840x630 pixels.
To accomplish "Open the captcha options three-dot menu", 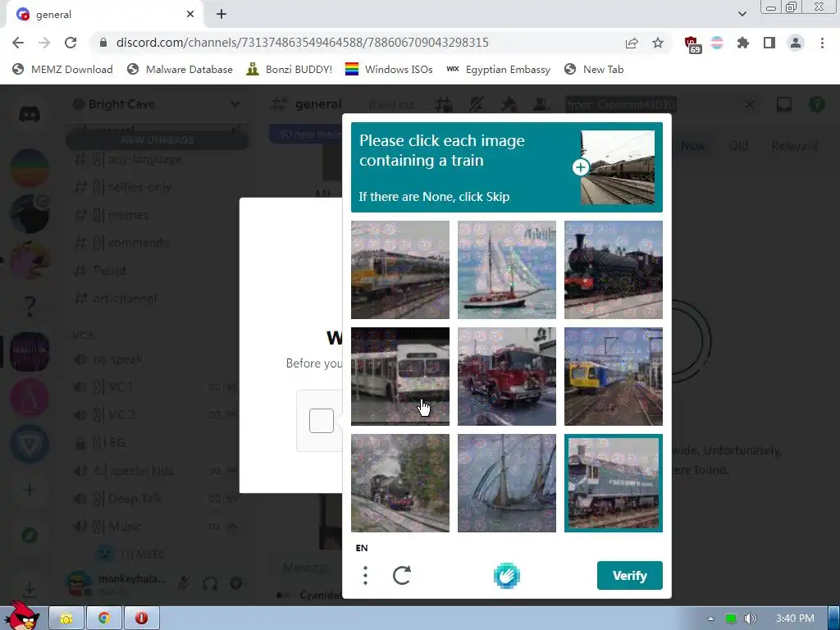I will (365, 575).
